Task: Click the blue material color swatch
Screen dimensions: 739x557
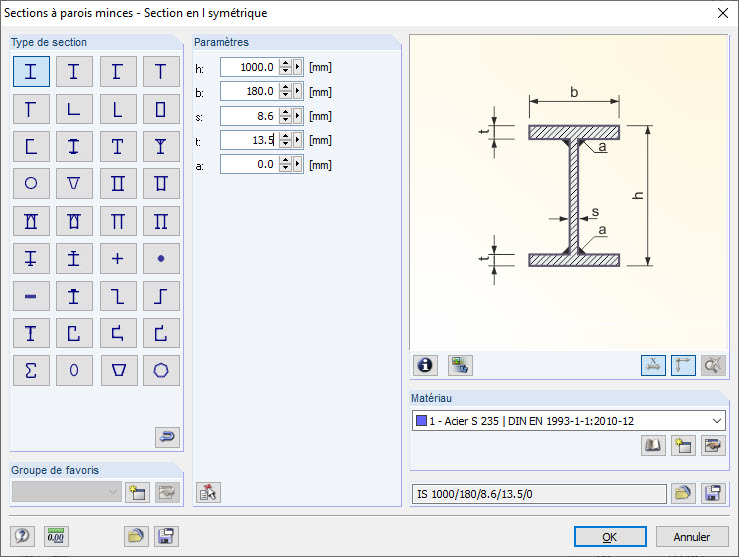Action: (422, 420)
